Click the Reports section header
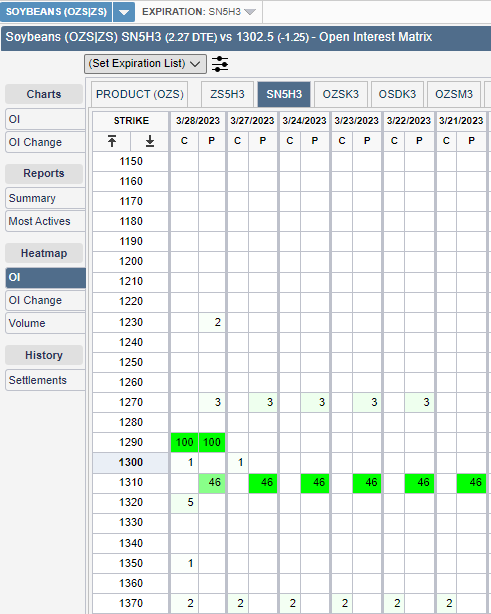491x614 pixels. coord(44,173)
